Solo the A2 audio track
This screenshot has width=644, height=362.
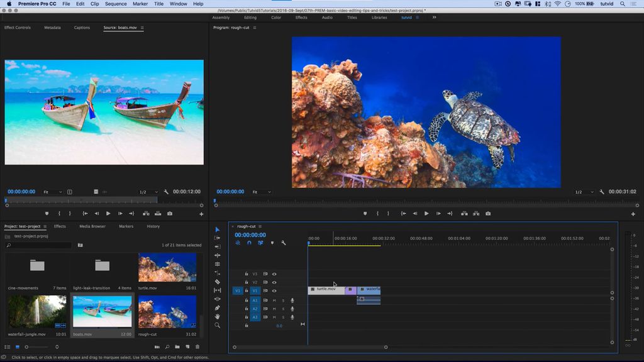coord(282,309)
